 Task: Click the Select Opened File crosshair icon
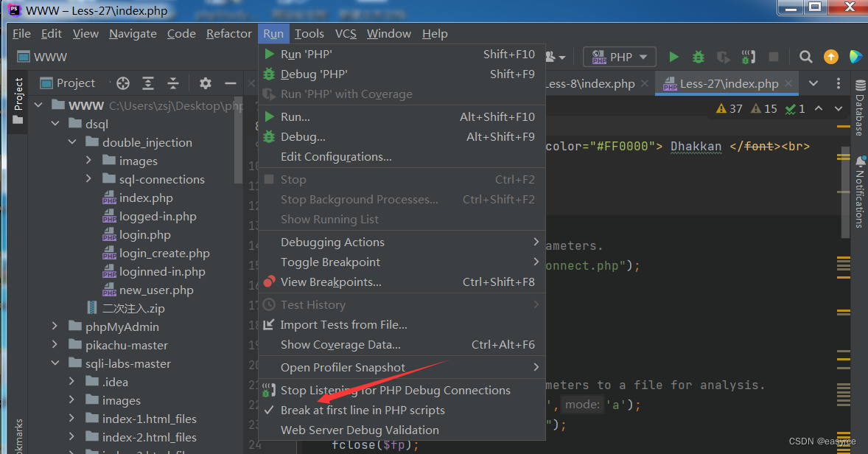click(123, 83)
